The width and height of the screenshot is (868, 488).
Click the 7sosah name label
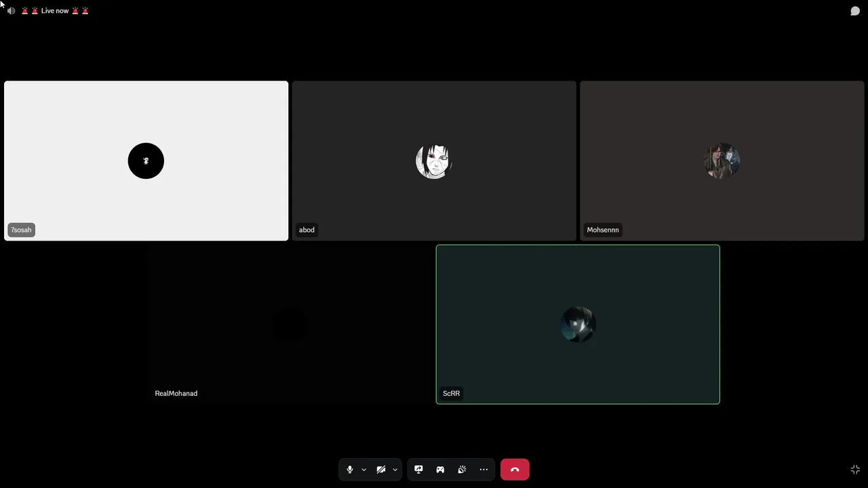[x=21, y=230]
